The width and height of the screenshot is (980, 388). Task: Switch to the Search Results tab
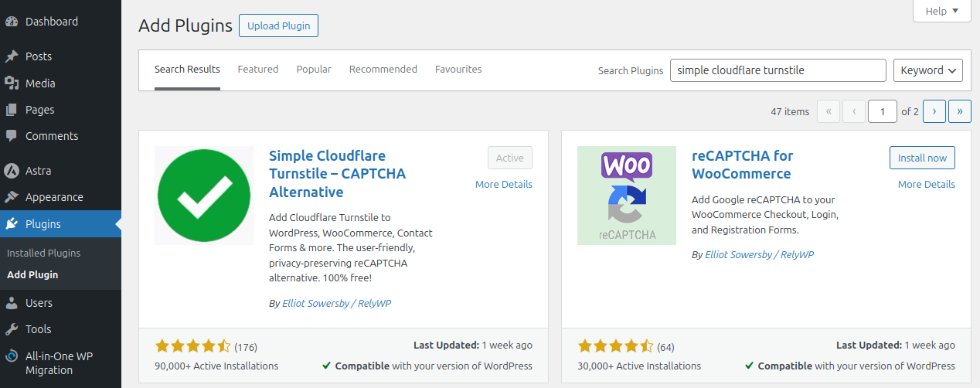187,70
